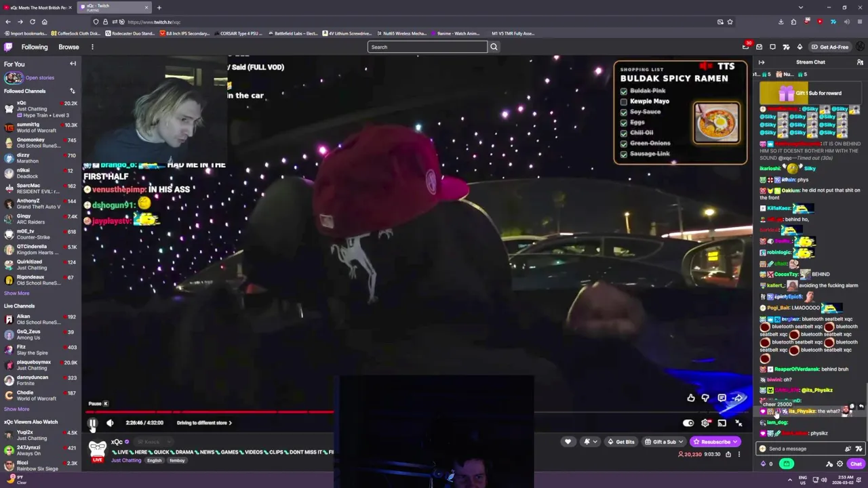Click the search magnifier button
The height and width of the screenshot is (488, 868).
coord(494,47)
